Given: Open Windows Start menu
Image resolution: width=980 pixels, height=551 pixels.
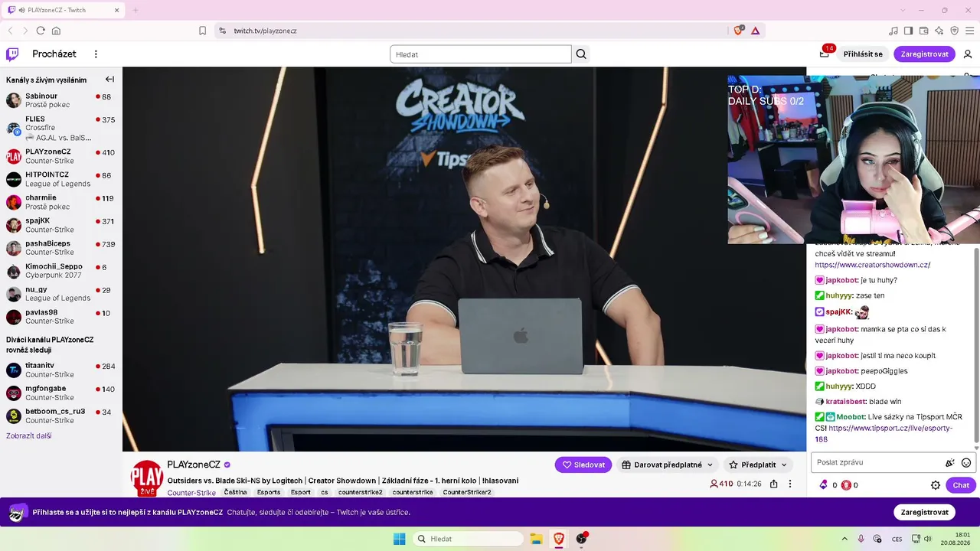Looking at the screenshot, I should (399, 539).
